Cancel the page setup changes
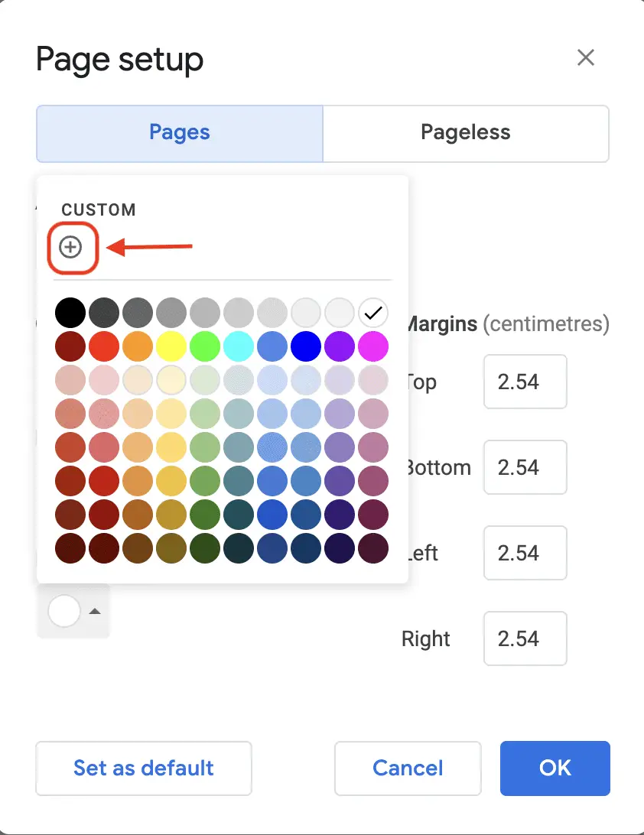 407,768
